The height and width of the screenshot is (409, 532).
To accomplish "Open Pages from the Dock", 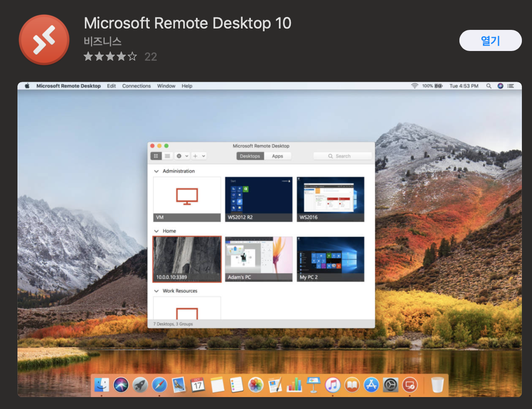I will (x=275, y=385).
